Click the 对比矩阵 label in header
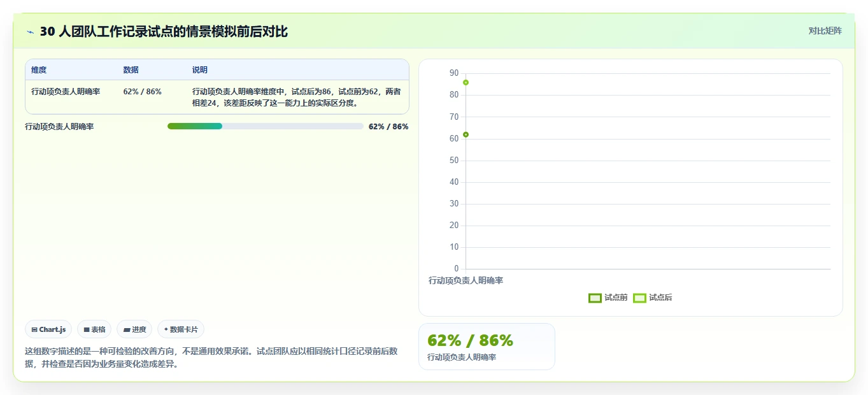 (x=825, y=31)
